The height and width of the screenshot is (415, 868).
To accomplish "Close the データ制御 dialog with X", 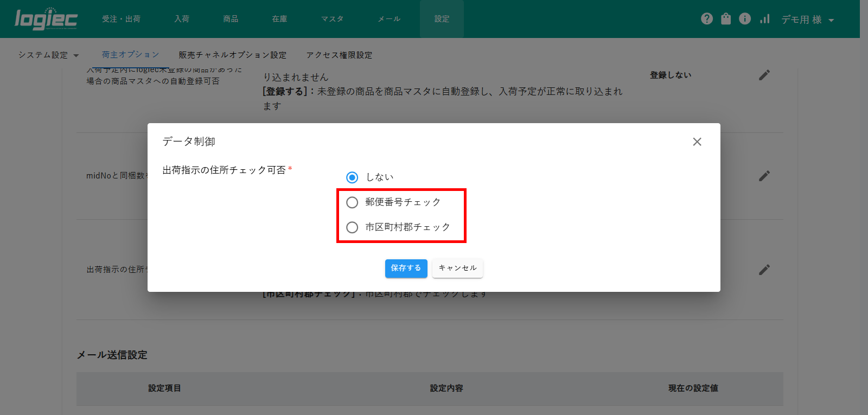I will (x=697, y=142).
